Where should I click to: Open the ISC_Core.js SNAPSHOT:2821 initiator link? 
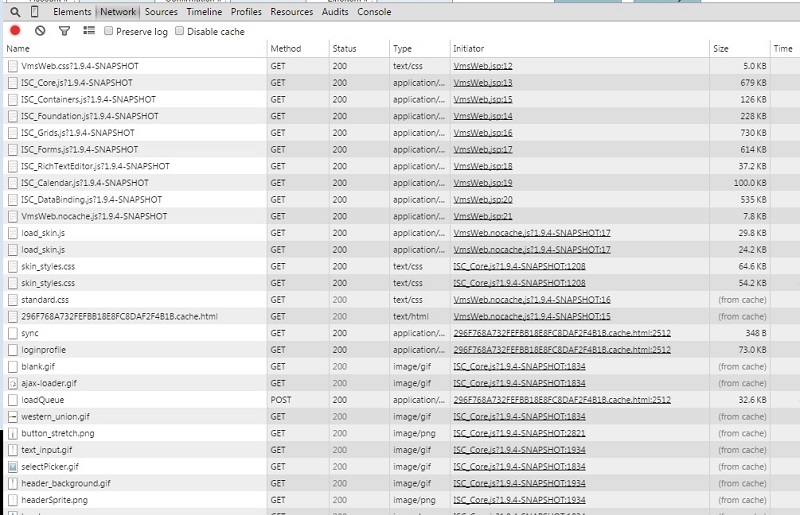click(533, 433)
